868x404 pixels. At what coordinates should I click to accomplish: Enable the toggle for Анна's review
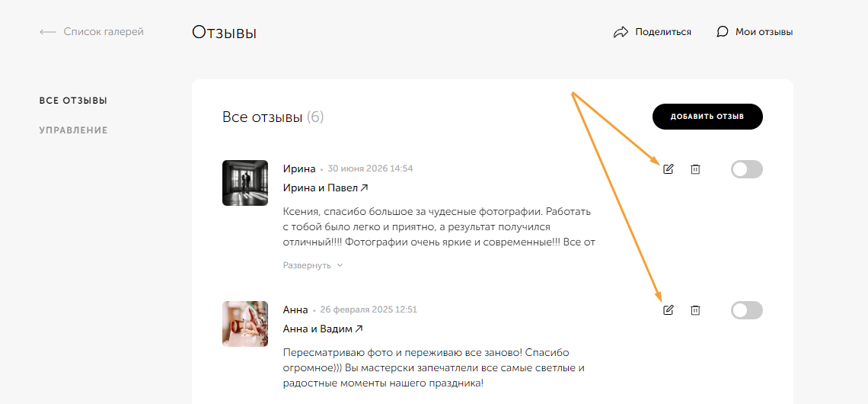coord(747,309)
